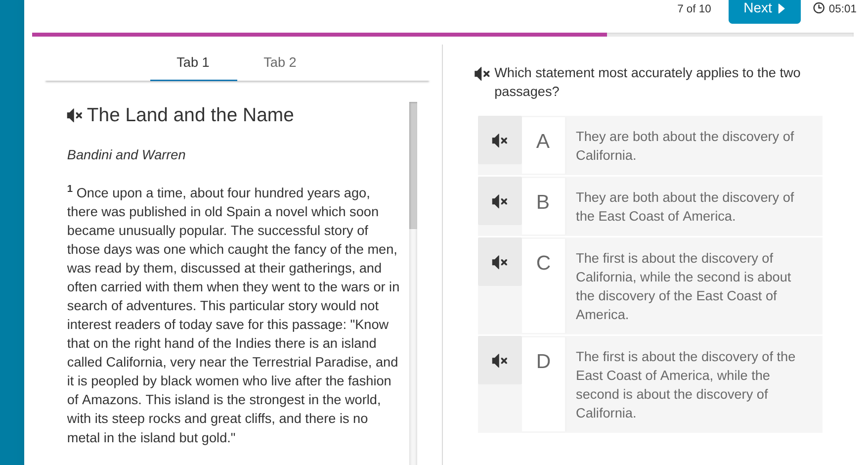
Task: Open Tab 2 passage
Action: 280,62
